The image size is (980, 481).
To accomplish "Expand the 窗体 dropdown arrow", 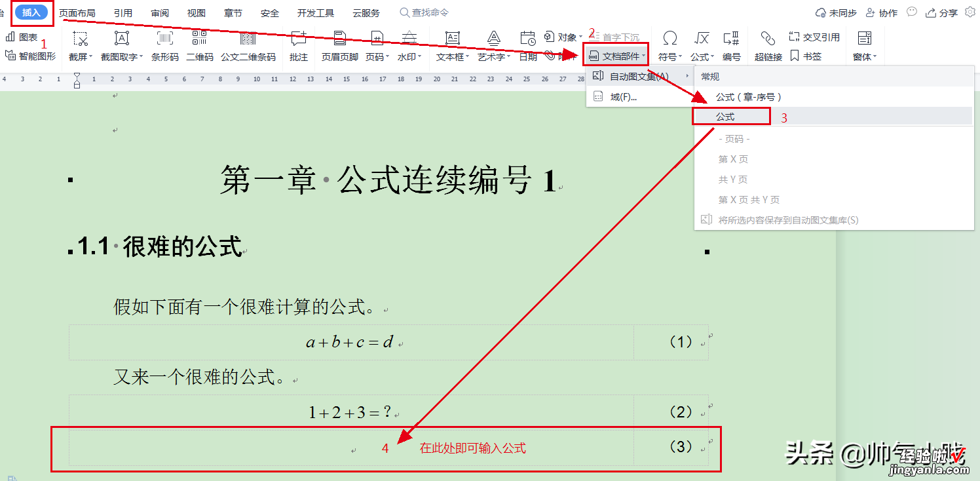I will click(x=875, y=57).
